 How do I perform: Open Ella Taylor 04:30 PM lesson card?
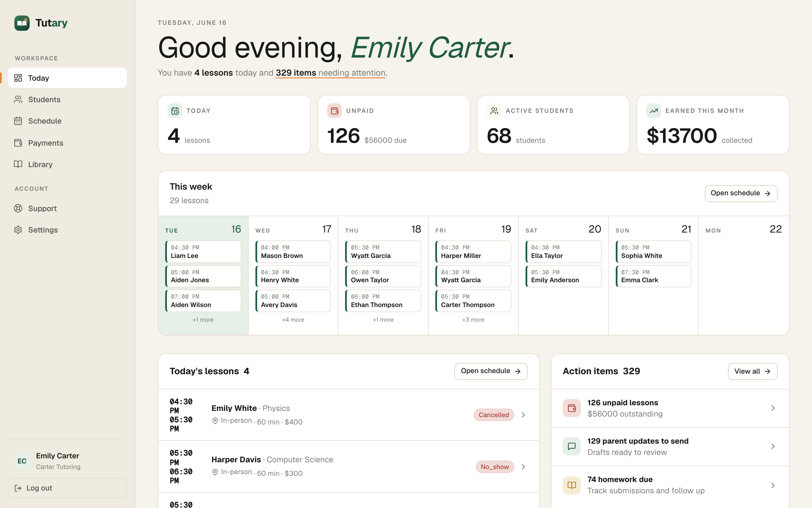point(563,252)
